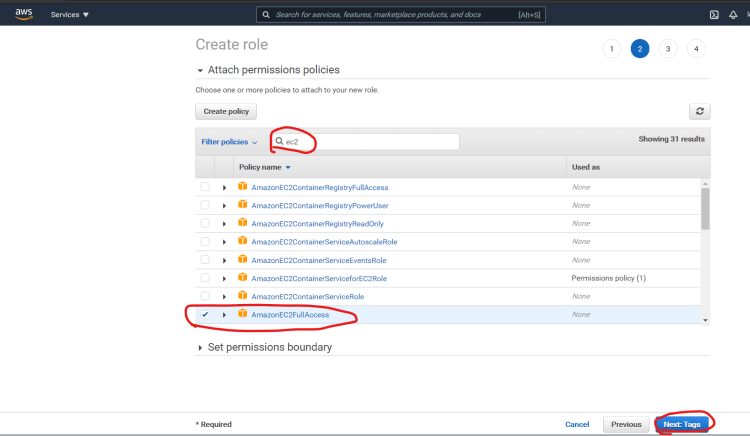Expand the AmazonEC2ContainerRegistryReadOnly policy details
The height and width of the screenshot is (436, 750).
pyautogui.click(x=224, y=224)
